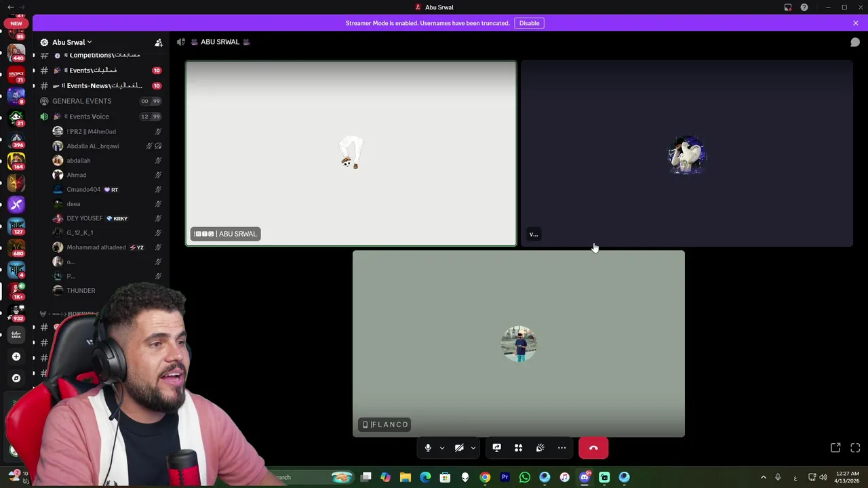This screenshot has height=488, width=868.
Task: Open purple X server icon
Action: click(x=16, y=205)
